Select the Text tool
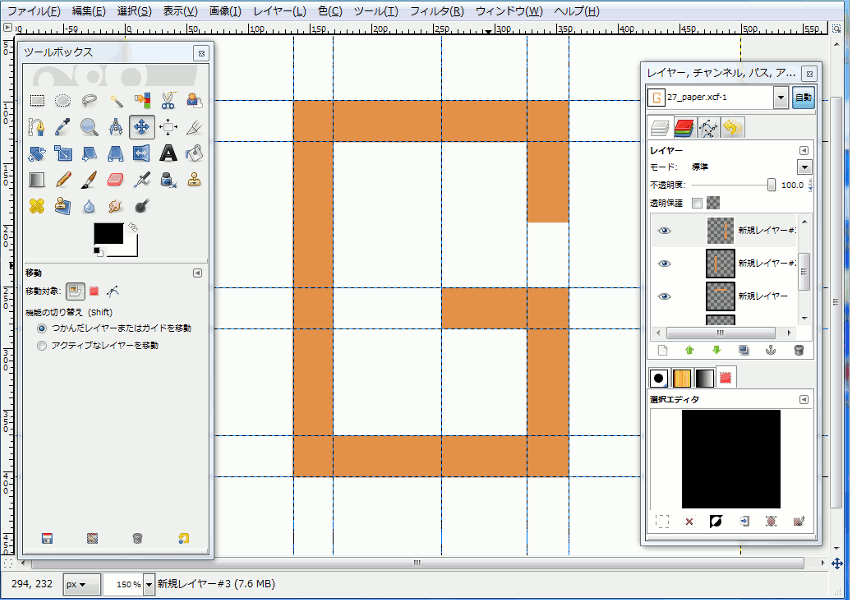Image resolution: width=850 pixels, height=600 pixels. 167,153
